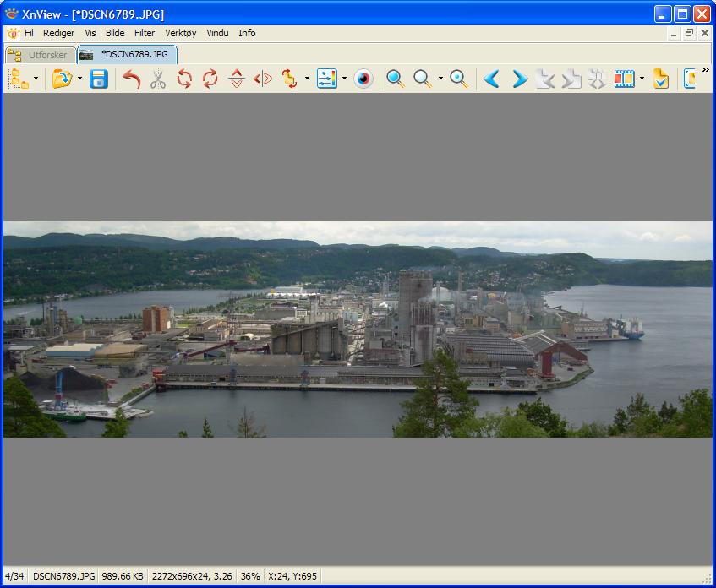Rotate the image counter-clockwise
716x588 pixels.
click(x=184, y=79)
